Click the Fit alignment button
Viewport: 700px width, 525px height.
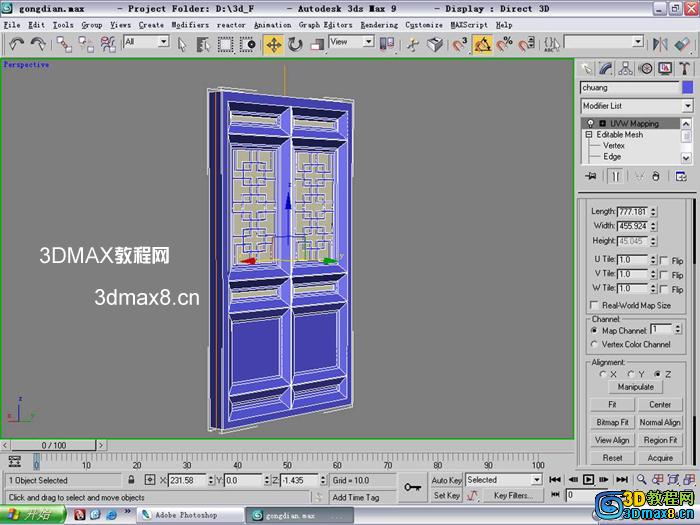pos(612,404)
